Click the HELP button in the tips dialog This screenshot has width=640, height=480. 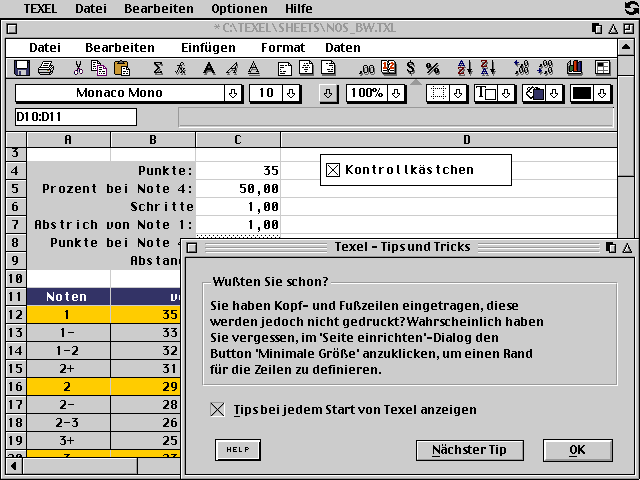click(238, 449)
